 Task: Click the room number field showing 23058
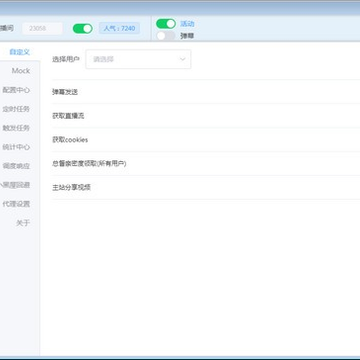[x=42, y=29]
